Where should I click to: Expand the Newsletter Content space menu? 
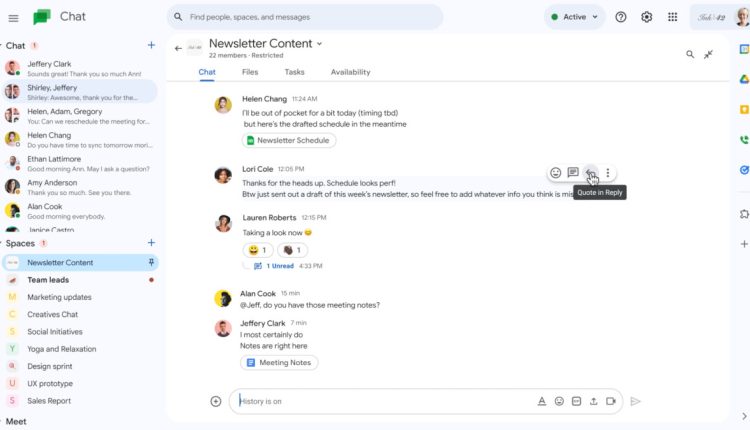(319, 44)
